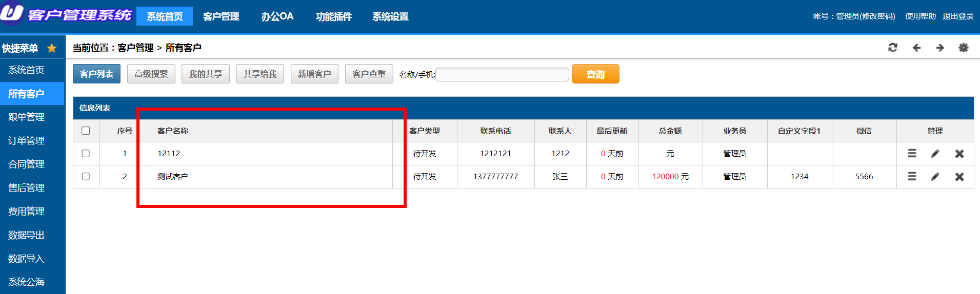This screenshot has width=980, height=294.
Task: Open 使用帮助 link
Action: point(921,16)
